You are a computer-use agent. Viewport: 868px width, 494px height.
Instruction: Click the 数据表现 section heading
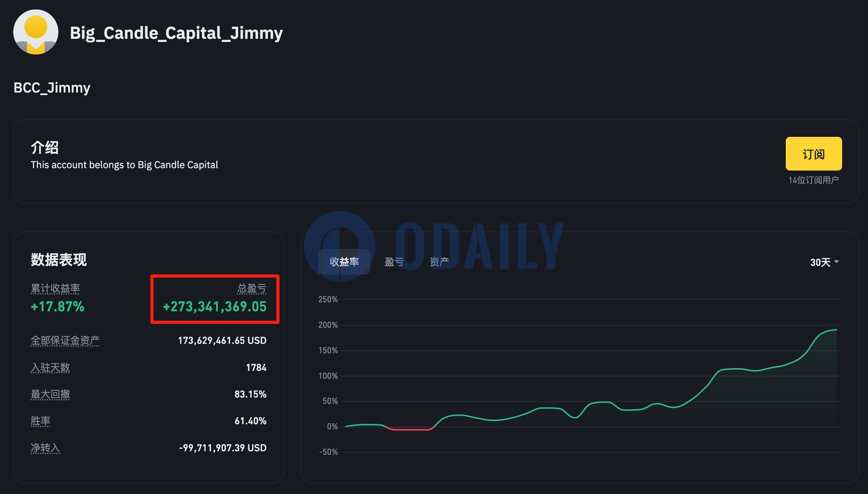[59, 260]
